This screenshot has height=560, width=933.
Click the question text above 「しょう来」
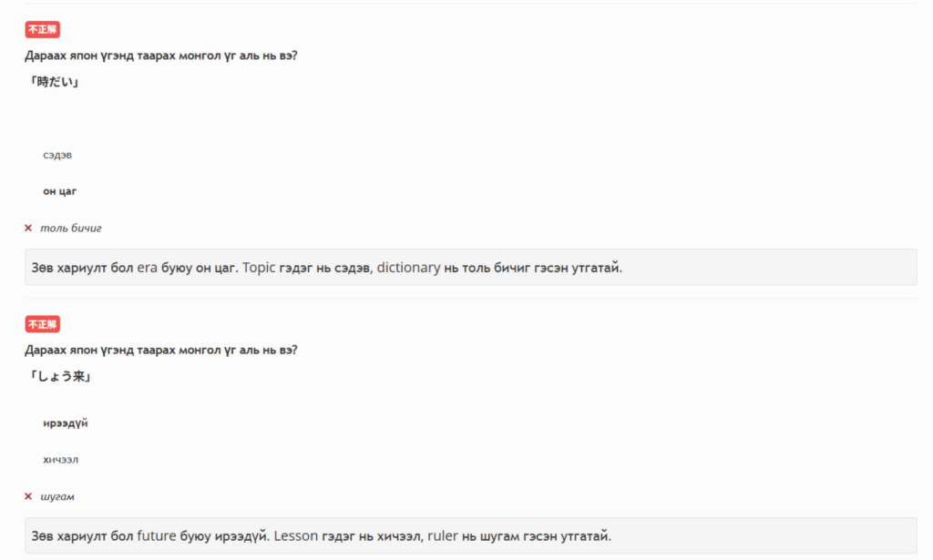[161, 350]
